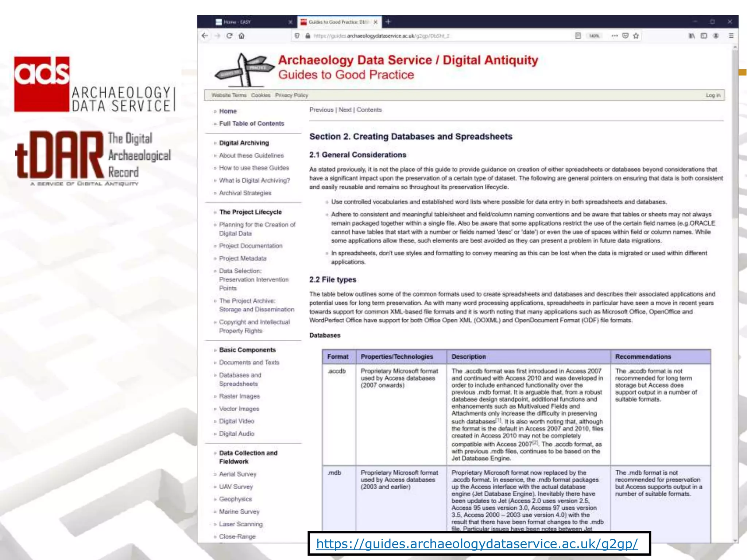Click the 140% zoom level indicator
Viewport: 747px width, 560px height.
click(594, 36)
